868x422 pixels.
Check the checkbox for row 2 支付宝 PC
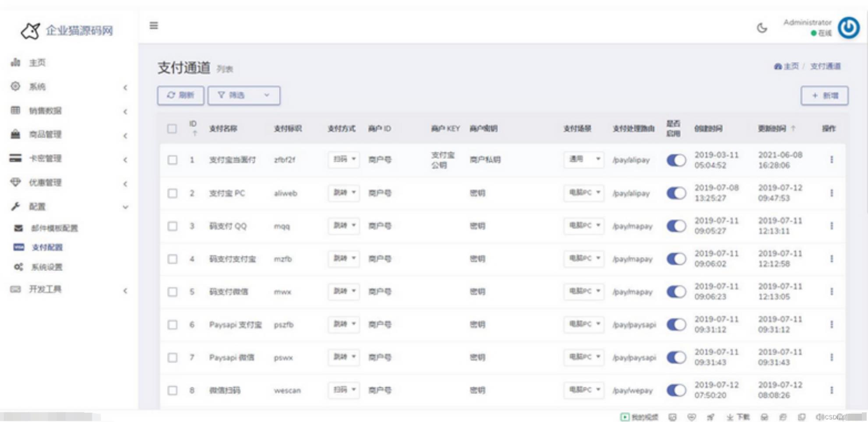pos(173,193)
